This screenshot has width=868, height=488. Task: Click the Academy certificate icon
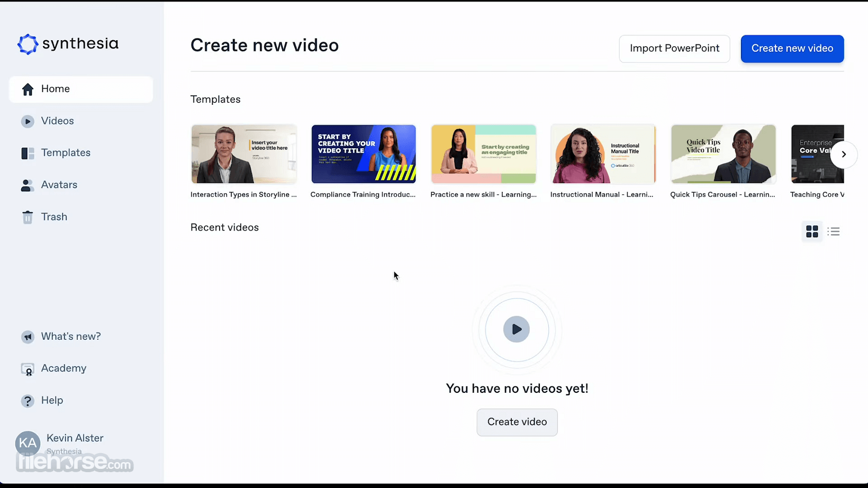point(28,369)
